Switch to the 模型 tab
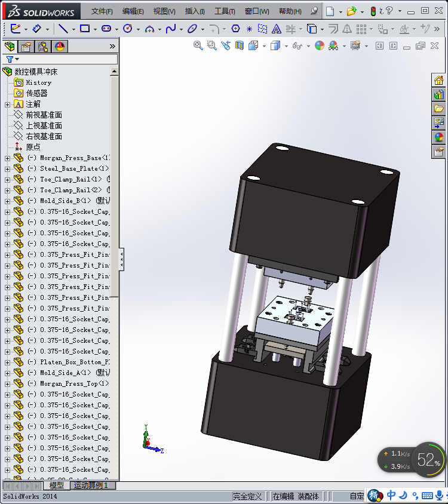The height and width of the screenshot is (504, 448). [x=56, y=485]
